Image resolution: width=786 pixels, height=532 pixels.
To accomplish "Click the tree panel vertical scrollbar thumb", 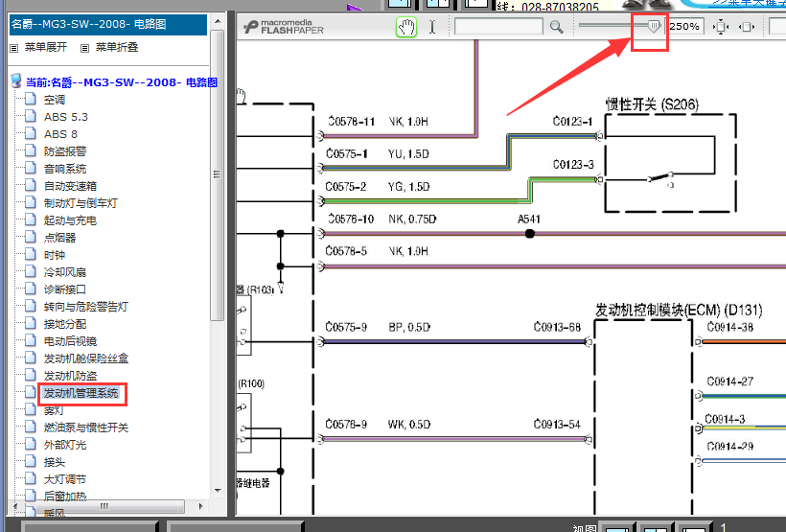I will (217, 174).
